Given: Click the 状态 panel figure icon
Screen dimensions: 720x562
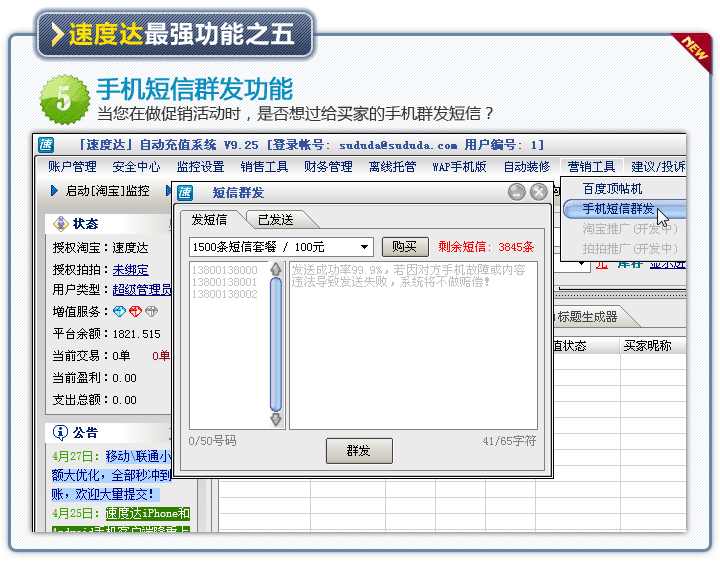Looking at the screenshot, I should 61,224.
